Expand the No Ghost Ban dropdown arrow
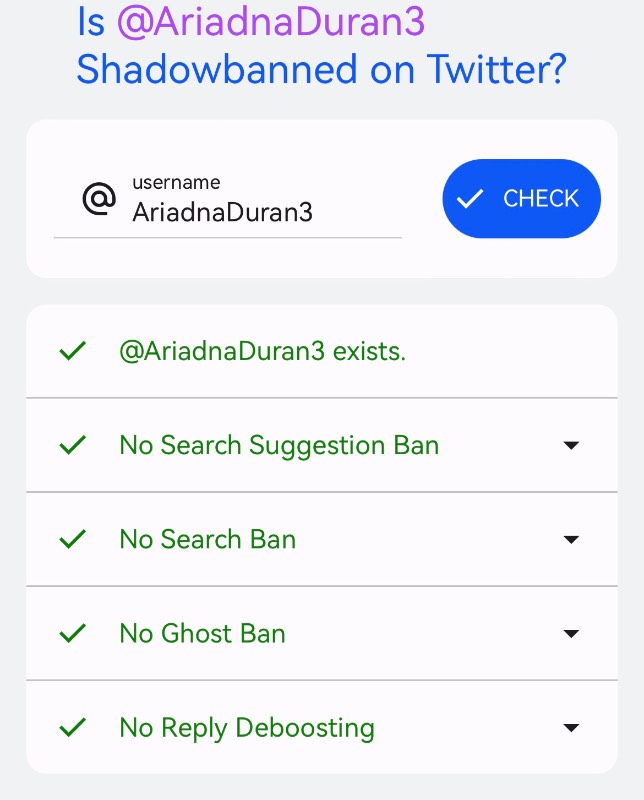The width and height of the screenshot is (644, 800). tap(571, 634)
